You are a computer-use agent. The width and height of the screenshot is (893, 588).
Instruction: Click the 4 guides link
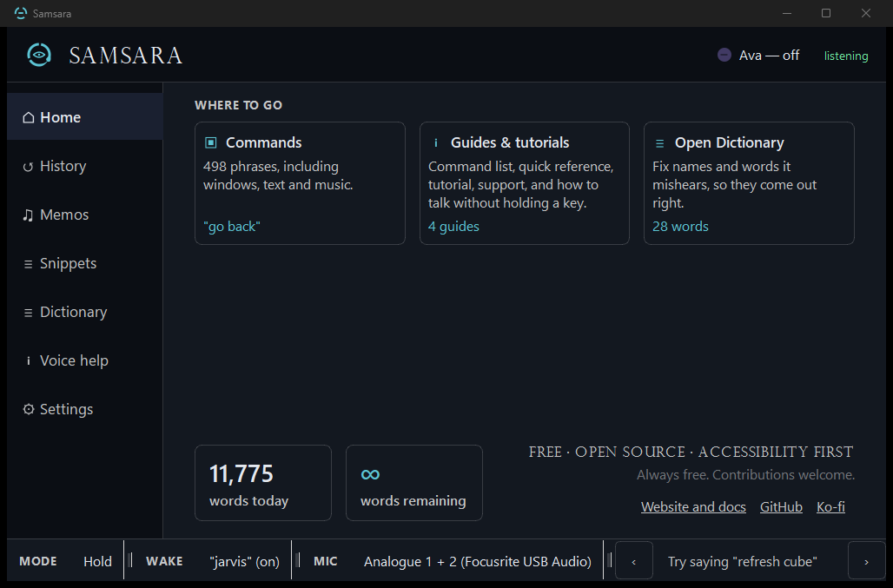[453, 227]
